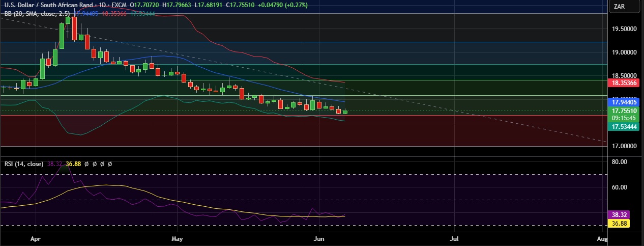Click the teal 17.53444 price axis label
644x246 pixels.
click(624, 126)
